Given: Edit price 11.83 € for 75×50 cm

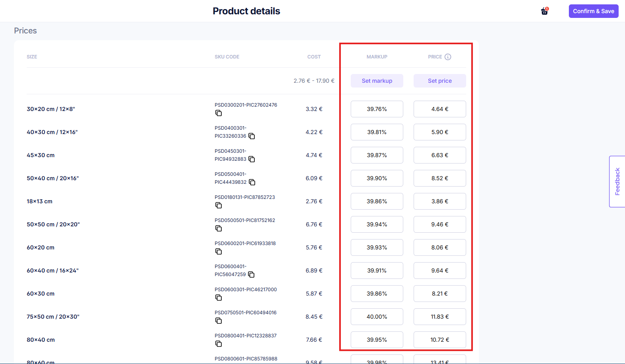Looking at the screenshot, I should click(x=440, y=317).
